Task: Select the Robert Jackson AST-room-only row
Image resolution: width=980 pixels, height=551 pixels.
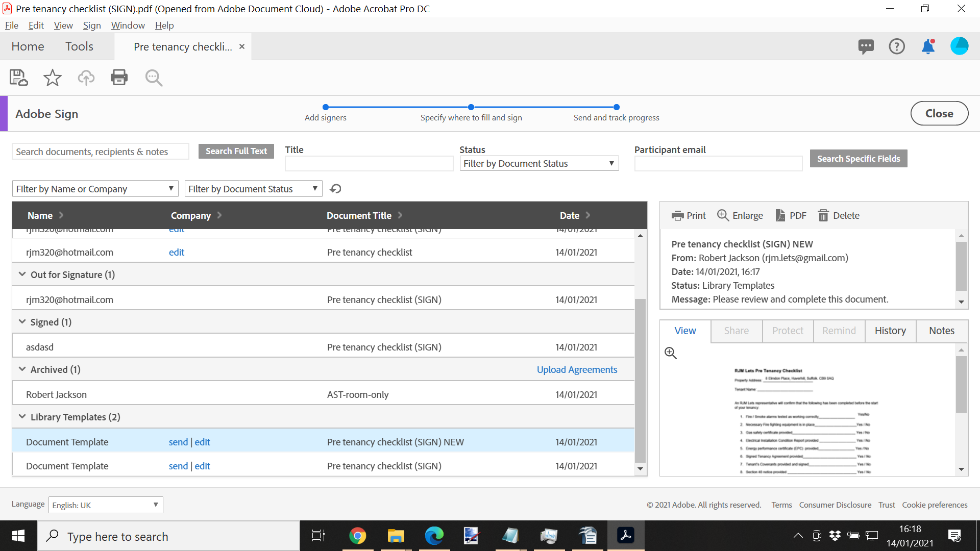Action: (323, 394)
